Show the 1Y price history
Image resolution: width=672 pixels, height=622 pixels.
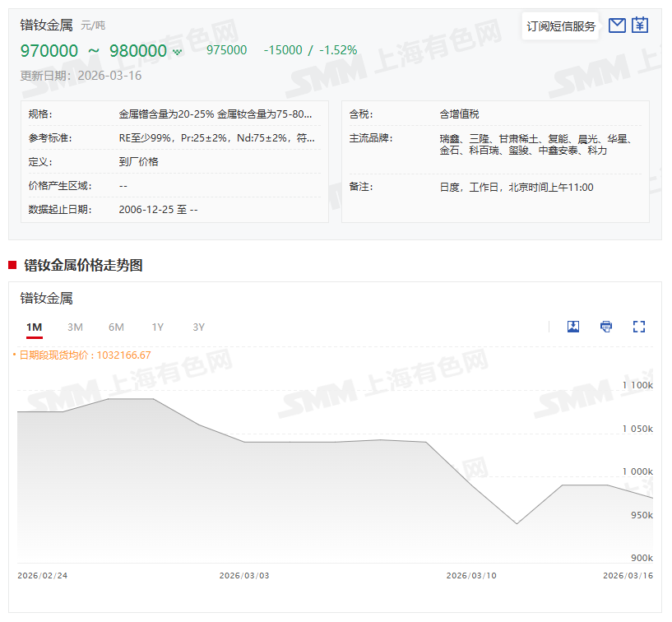click(157, 327)
